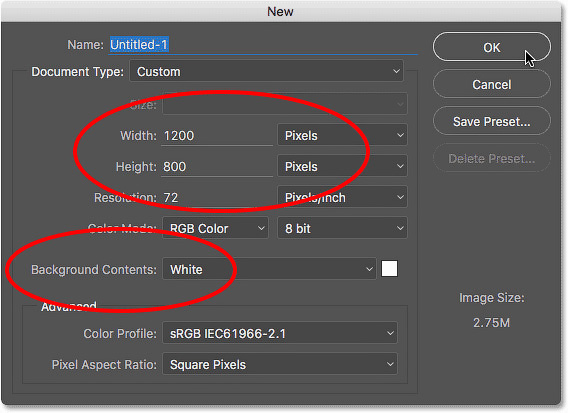This screenshot has width=568, height=413.
Task: Click the Name field showing Untitled-1
Action: (x=263, y=45)
